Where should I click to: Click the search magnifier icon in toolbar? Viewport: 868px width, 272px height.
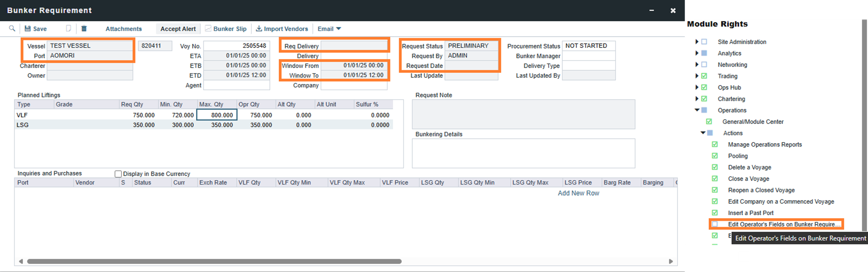click(12, 28)
